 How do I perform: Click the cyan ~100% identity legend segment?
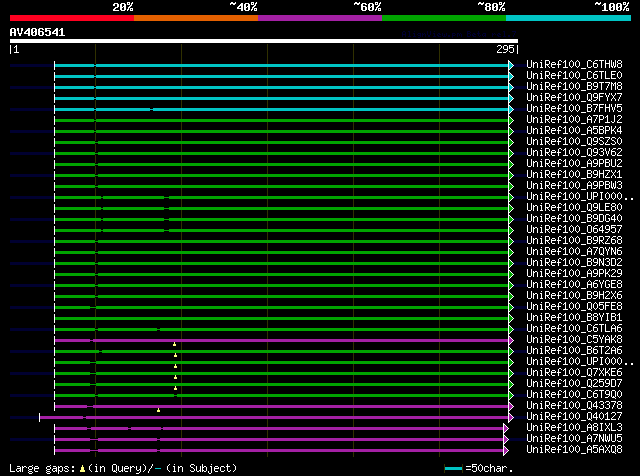pos(569,18)
